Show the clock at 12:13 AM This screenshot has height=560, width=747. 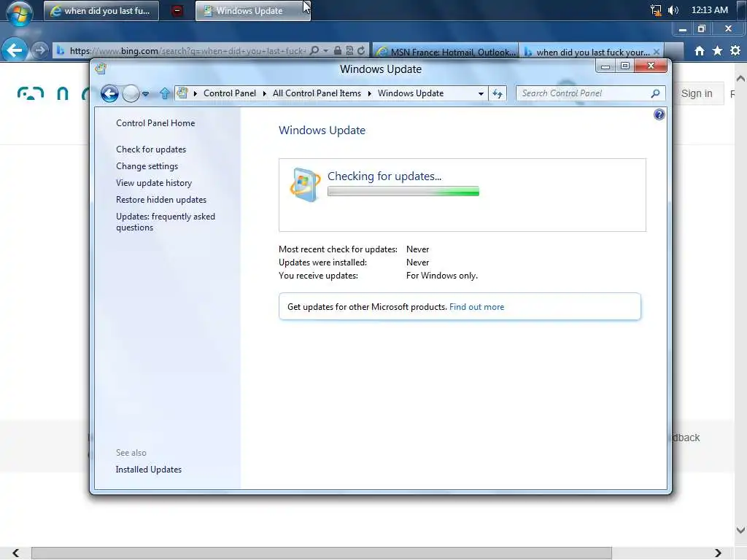(709, 10)
